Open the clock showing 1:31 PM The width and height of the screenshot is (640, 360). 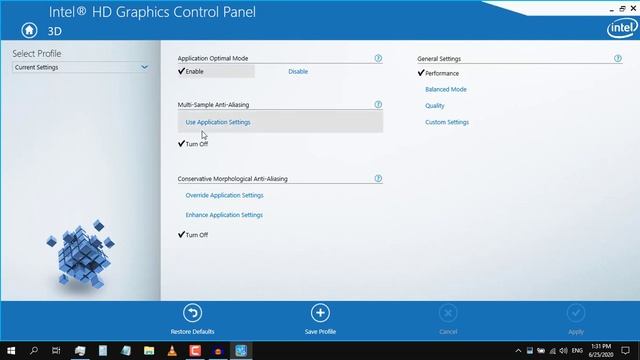[601, 351]
